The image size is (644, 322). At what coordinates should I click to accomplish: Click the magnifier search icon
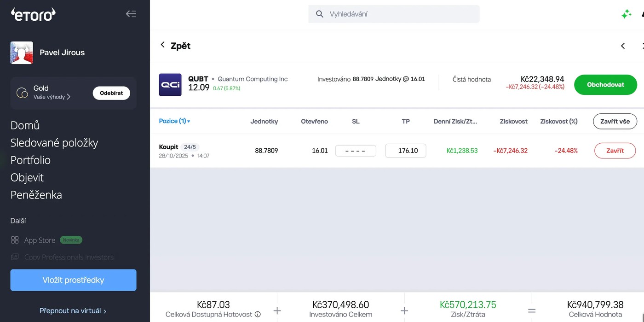click(x=320, y=14)
